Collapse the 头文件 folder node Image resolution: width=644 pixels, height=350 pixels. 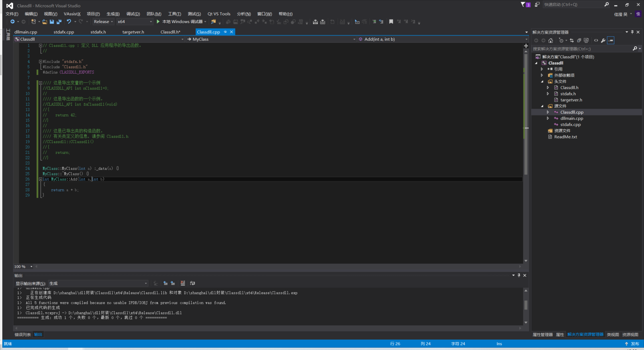click(x=542, y=82)
